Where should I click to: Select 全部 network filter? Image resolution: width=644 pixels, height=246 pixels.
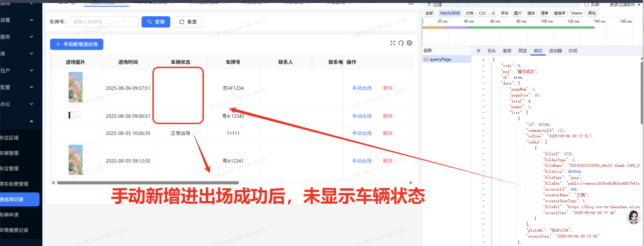(429, 13)
